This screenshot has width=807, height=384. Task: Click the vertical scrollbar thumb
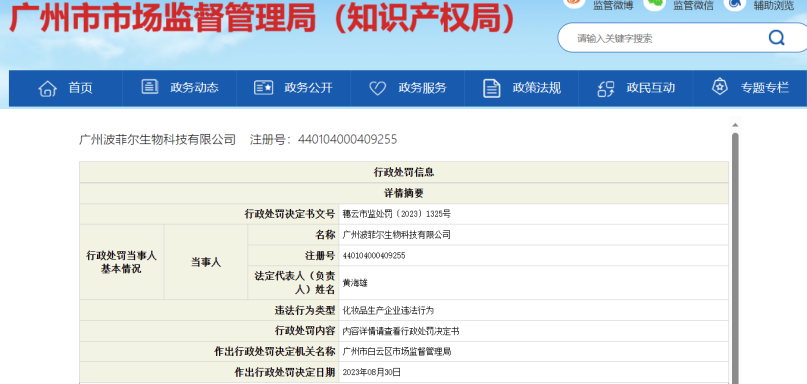click(x=735, y=257)
